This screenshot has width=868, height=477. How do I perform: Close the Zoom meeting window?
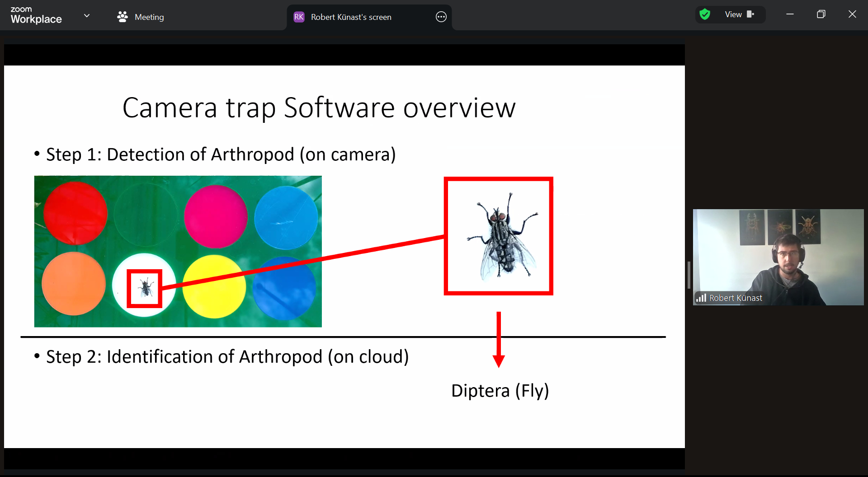coord(852,14)
